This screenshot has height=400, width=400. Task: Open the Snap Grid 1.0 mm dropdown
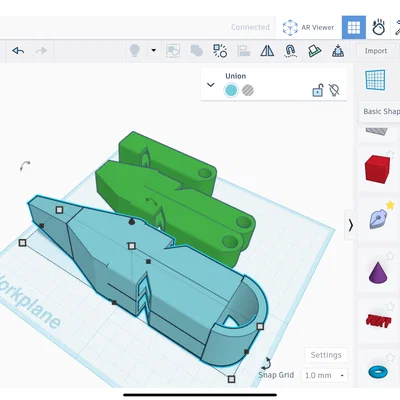324,375
